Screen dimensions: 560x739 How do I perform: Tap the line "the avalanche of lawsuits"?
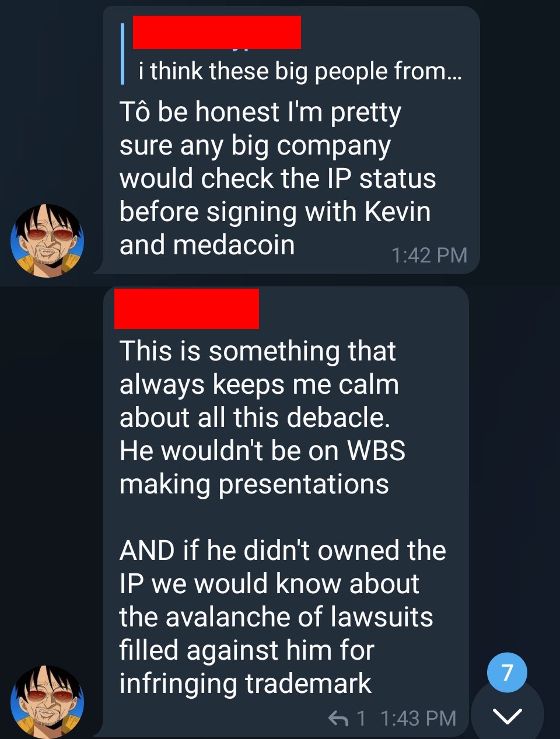[x=276, y=617]
